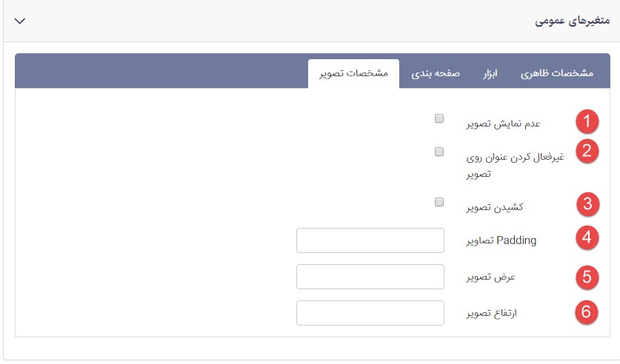
Task: Select the مشخصات تصویر tab
Action: (x=353, y=74)
